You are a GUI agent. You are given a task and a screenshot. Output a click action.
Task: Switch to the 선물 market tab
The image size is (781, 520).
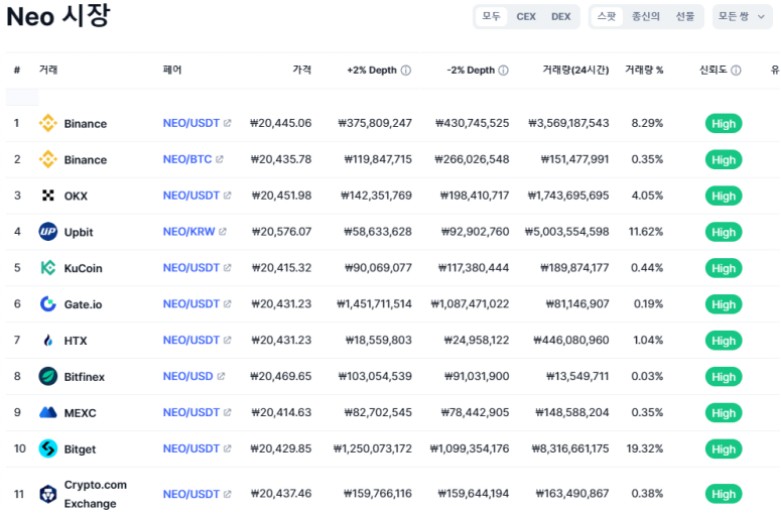[685, 16]
